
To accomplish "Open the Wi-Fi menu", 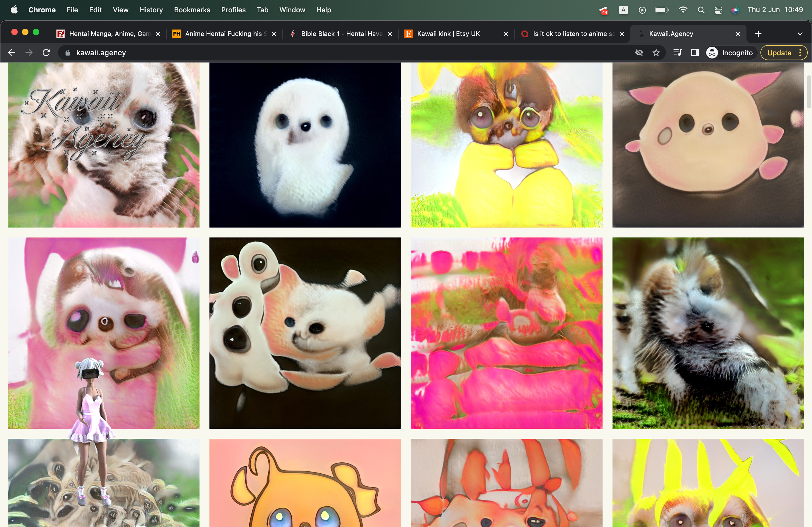I will coord(683,10).
